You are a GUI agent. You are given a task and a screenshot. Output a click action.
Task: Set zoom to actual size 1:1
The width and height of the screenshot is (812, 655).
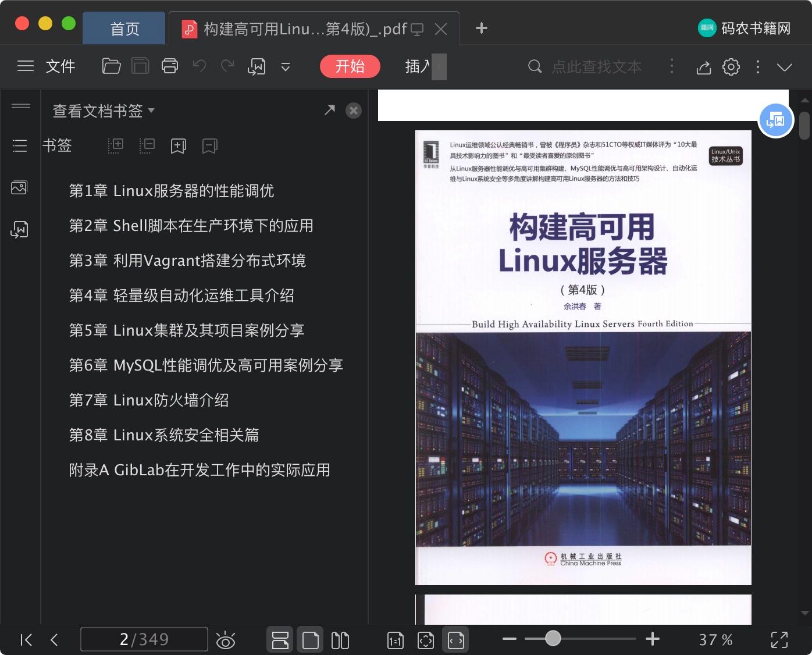(395, 640)
